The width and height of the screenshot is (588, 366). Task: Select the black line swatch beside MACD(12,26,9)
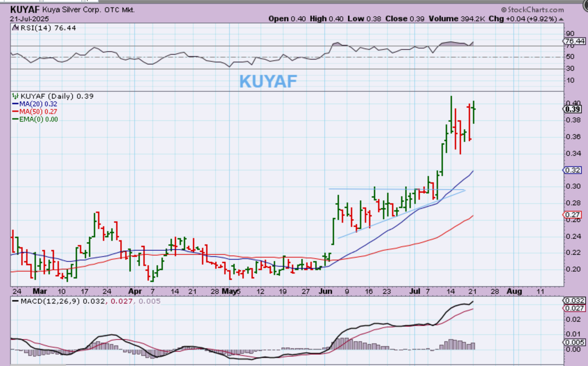click(x=15, y=301)
